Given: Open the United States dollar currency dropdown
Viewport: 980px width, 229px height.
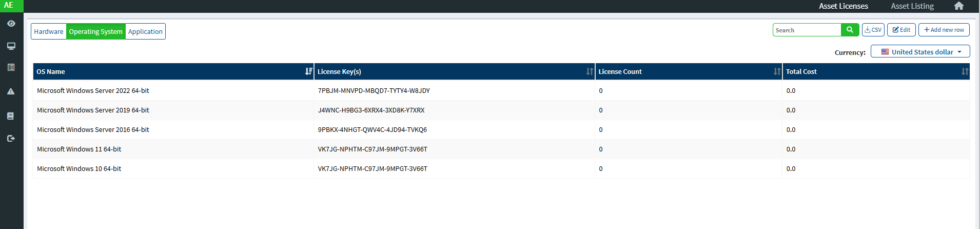Looking at the screenshot, I should coord(920,51).
